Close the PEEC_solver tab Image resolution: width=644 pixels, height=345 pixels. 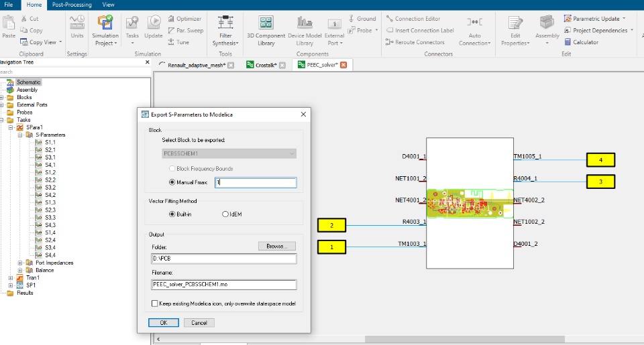click(x=343, y=65)
